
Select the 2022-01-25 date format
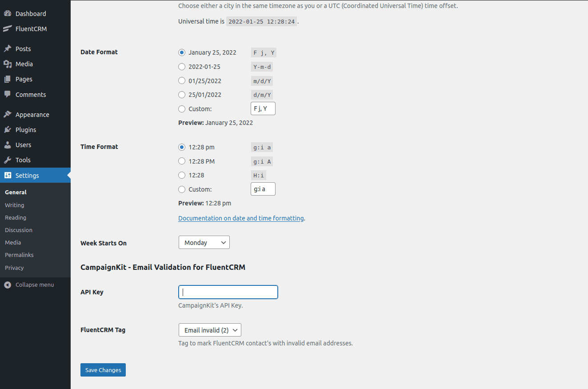pyautogui.click(x=181, y=66)
